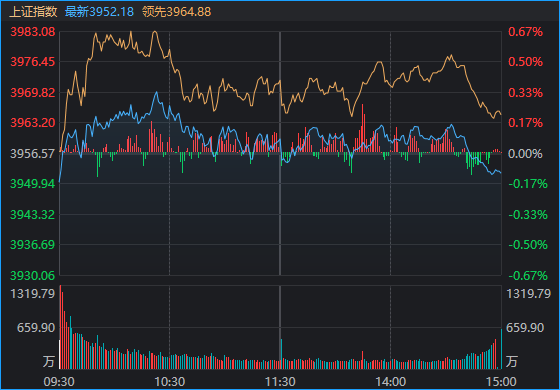Click the closing cyan volume bar at 15:00
560x390 pixels.
(x=501, y=349)
